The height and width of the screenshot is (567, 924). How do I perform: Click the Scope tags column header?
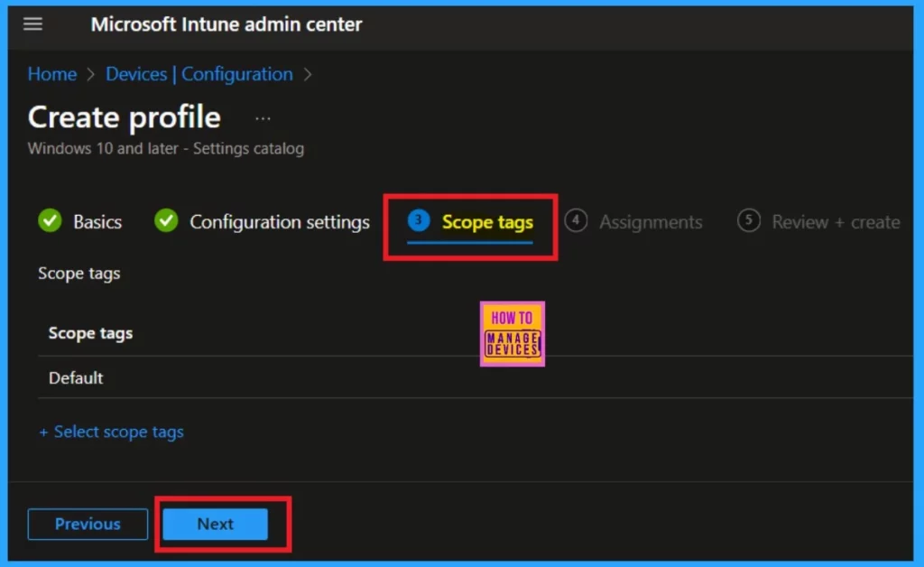(x=90, y=333)
